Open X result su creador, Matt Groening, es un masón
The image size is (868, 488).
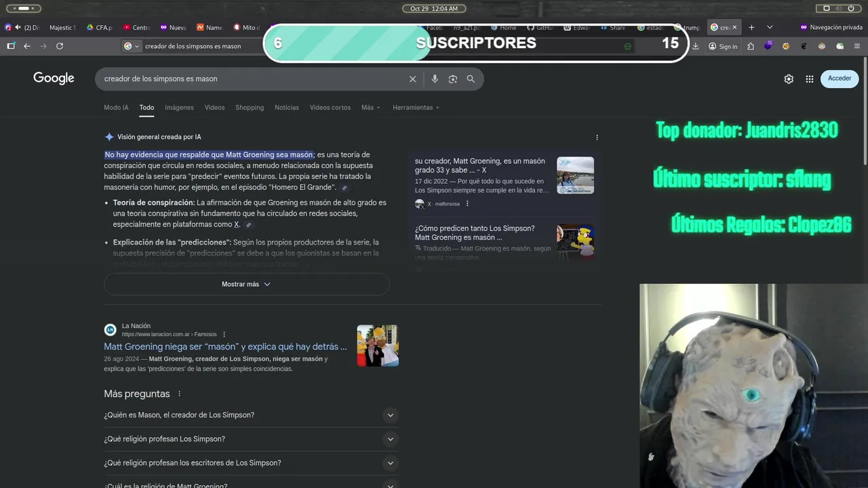pyautogui.click(x=480, y=165)
